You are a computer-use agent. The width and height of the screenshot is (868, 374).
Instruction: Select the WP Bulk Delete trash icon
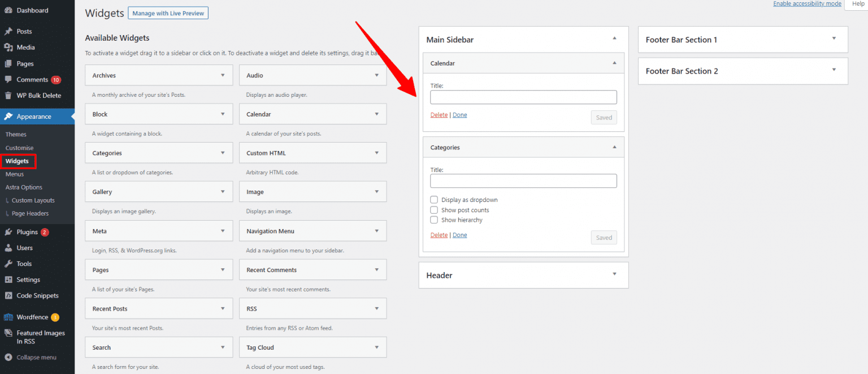tap(10, 95)
